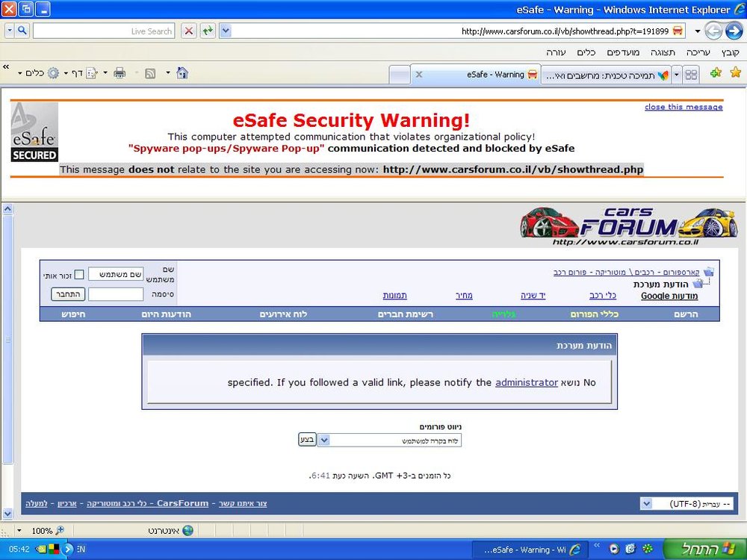Click Internet Explorer quick launch icon
The image size is (747, 560).
tap(630, 549)
